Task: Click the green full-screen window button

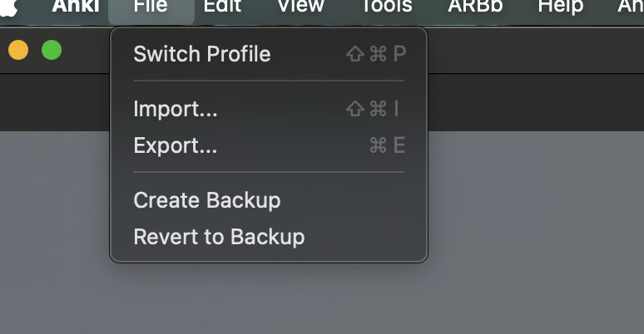Action: click(52, 50)
